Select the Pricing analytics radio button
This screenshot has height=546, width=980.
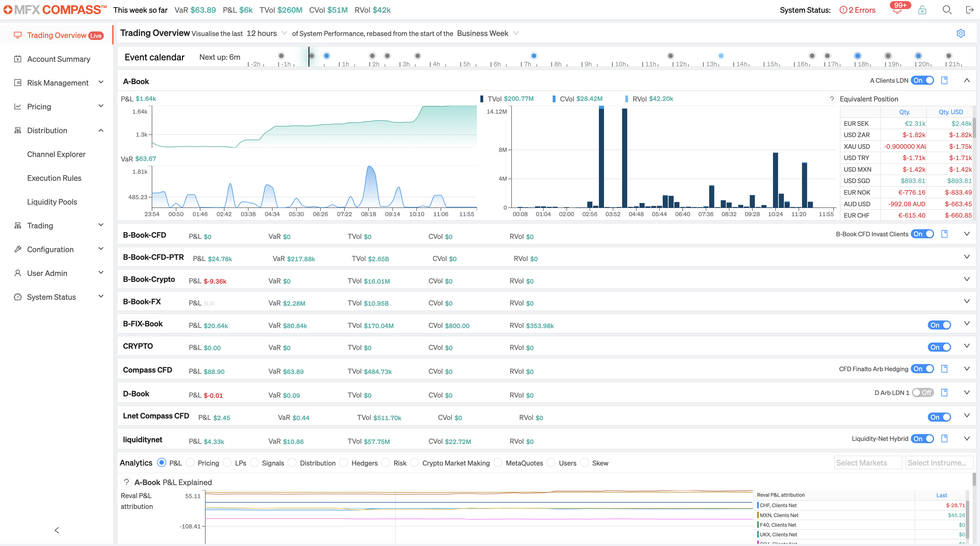pyautogui.click(x=190, y=463)
